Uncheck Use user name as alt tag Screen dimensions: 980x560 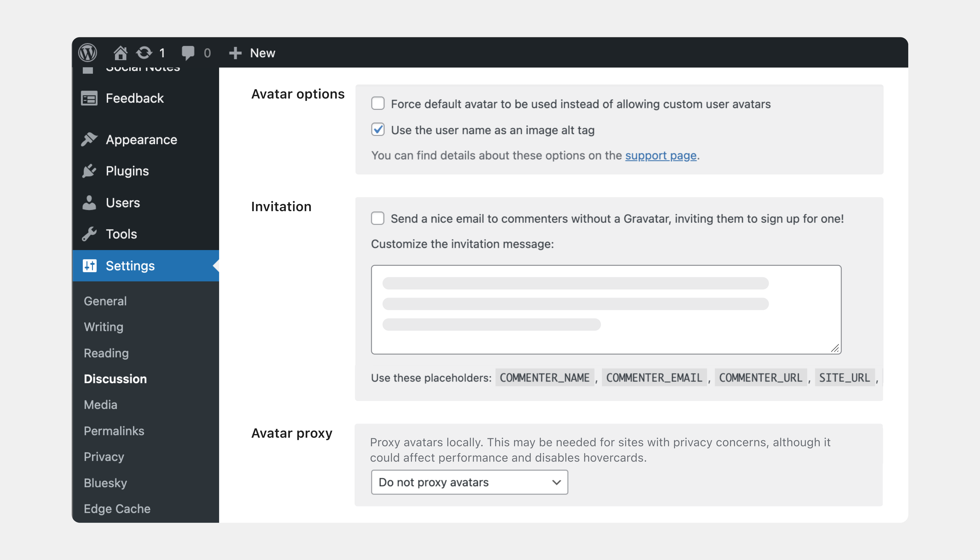(378, 130)
